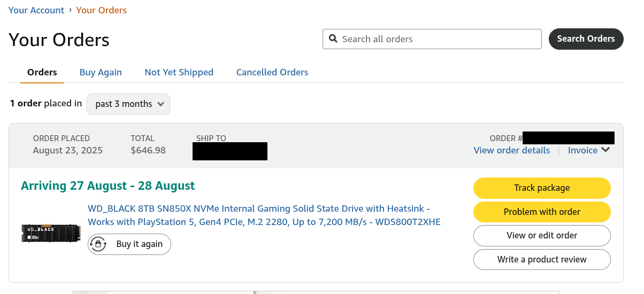Click the Buy it again button
The width and height of the screenshot is (644, 294).
point(129,244)
